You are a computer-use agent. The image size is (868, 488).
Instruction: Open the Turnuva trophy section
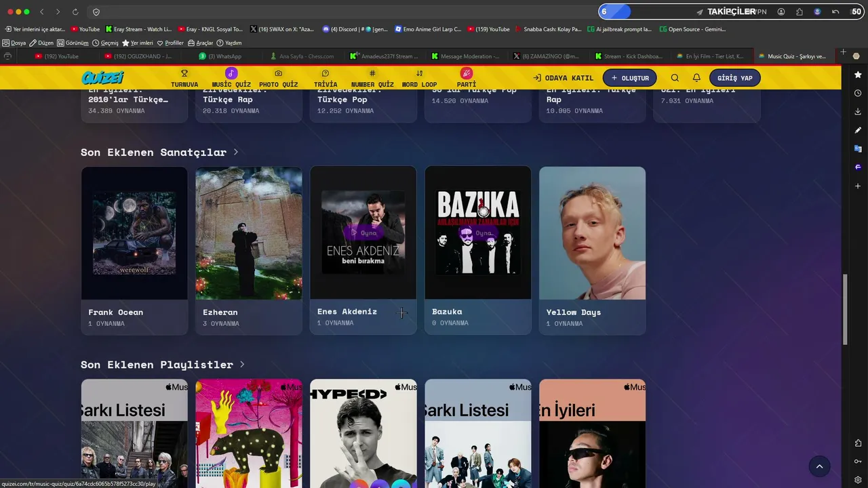[x=184, y=79]
